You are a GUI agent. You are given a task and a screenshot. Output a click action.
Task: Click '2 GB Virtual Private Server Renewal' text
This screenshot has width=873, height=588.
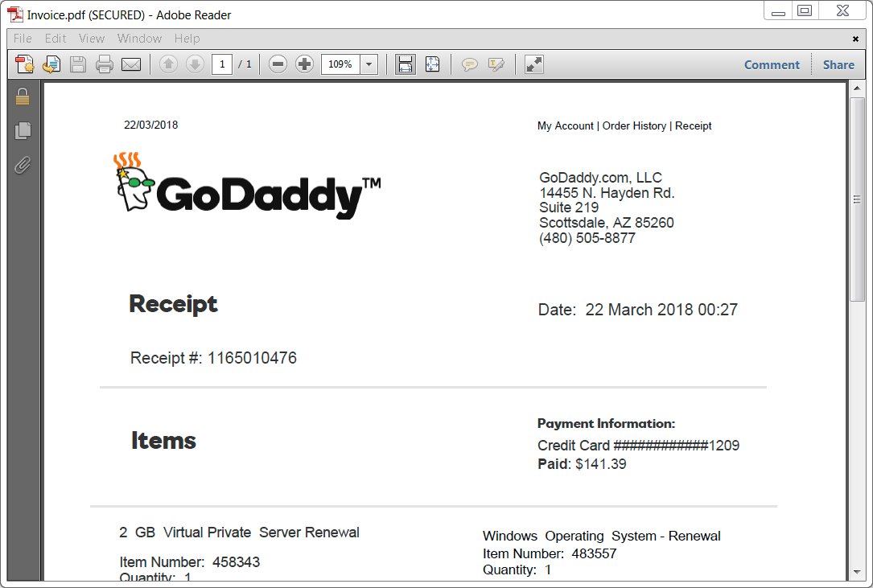pos(240,532)
